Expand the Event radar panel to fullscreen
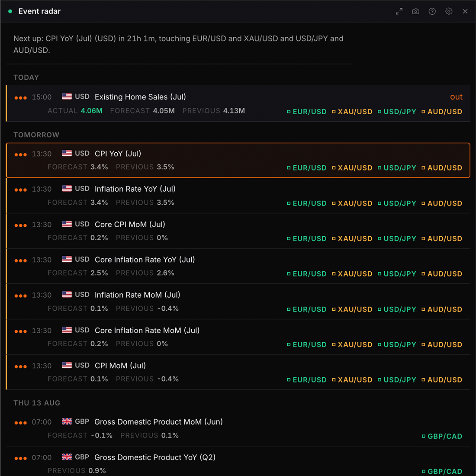Image resolution: width=476 pixels, height=476 pixels. 399,12
